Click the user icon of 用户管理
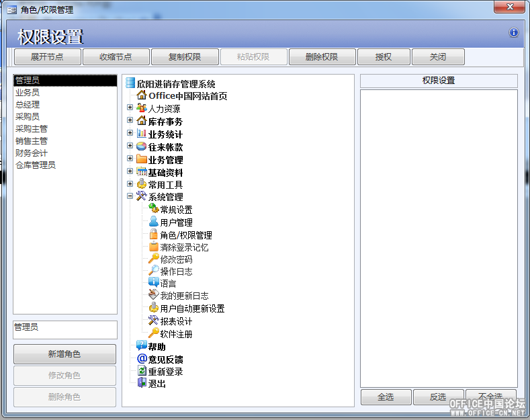The image size is (530, 420). tap(153, 222)
